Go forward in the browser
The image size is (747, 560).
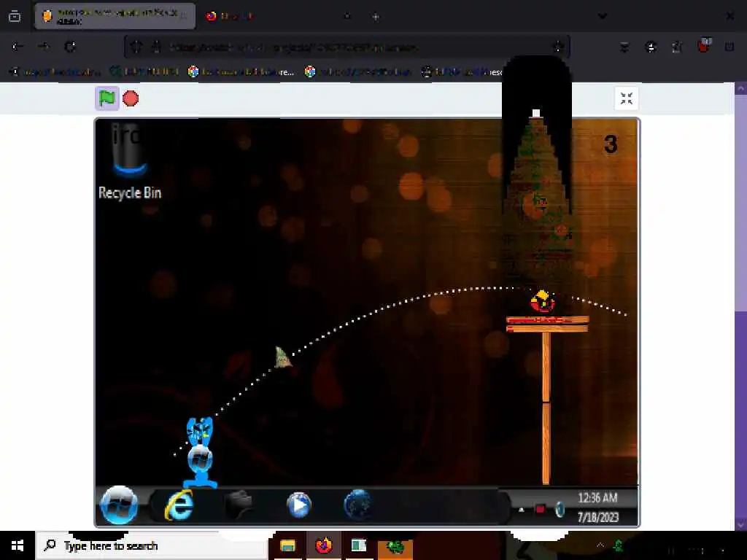[x=43, y=47]
